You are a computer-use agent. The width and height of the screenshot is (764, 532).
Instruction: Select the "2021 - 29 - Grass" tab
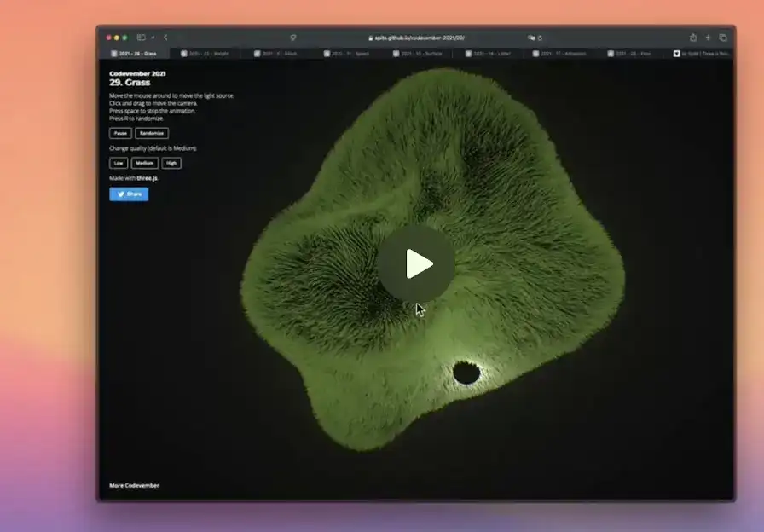[135, 54]
